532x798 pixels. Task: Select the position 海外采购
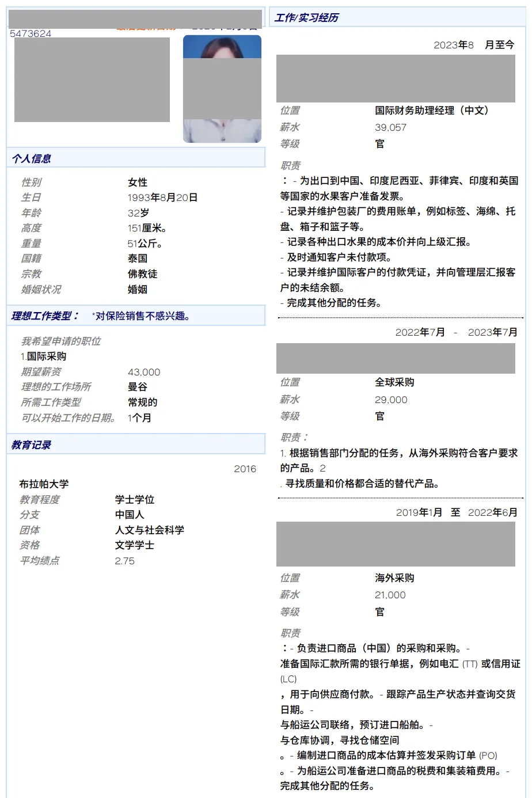pos(394,578)
